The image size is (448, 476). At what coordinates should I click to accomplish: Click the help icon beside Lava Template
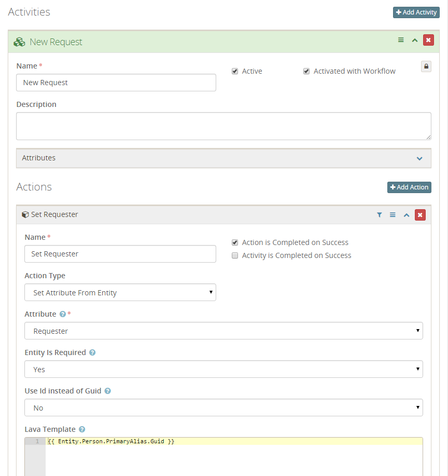pos(83,429)
